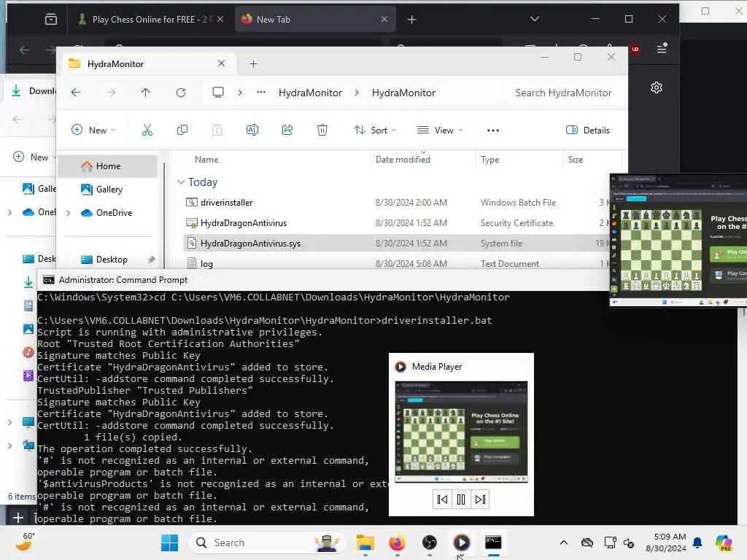This screenshot has width=747, height=560.
Task: Open Firefox application hamburger menu
Action: pos(662,49)
